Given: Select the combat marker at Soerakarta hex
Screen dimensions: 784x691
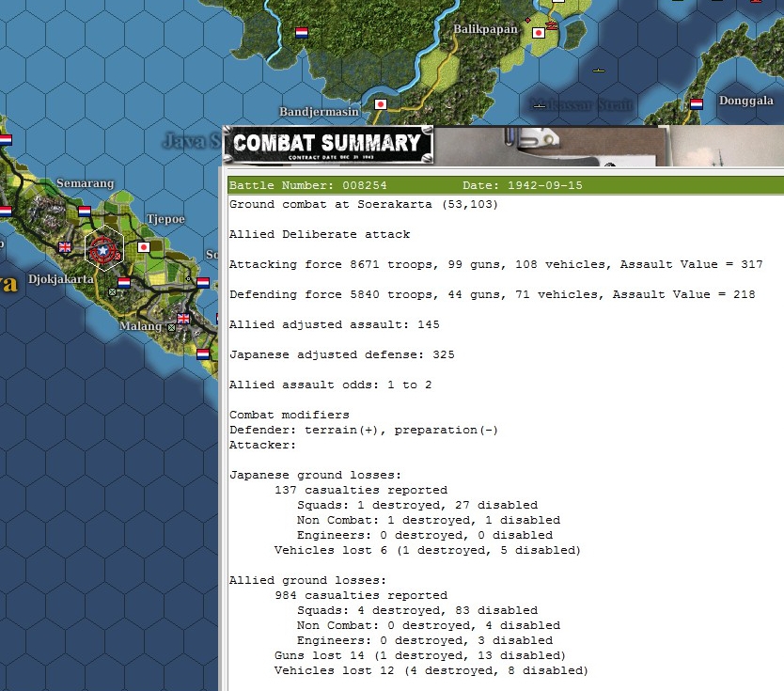Looking at the screenshot, I should 103,249.
